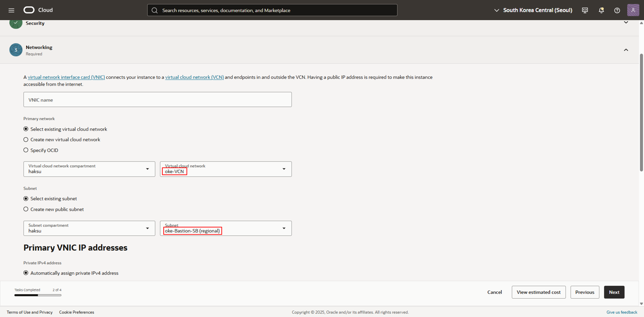This screenshot has width=644, height=317.
Task: Open the hamburger navigation menu
Action: (11, 10)
